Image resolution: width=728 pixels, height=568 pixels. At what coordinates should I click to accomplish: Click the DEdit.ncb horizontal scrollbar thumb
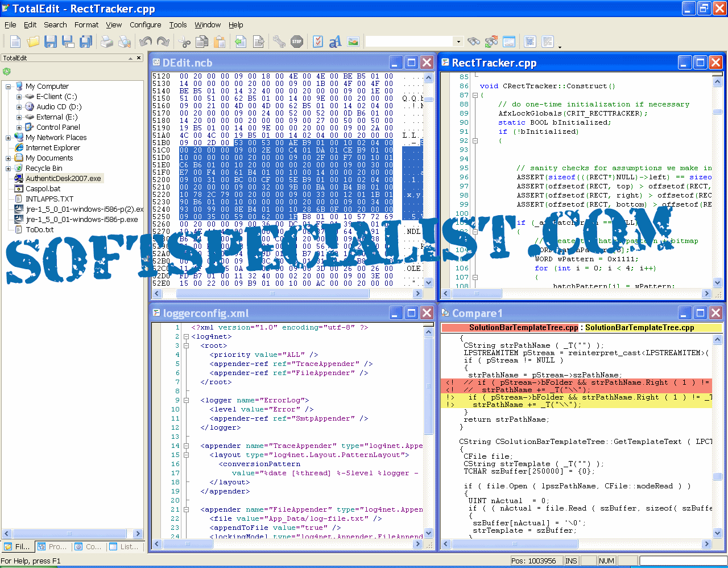pos(272,294)
